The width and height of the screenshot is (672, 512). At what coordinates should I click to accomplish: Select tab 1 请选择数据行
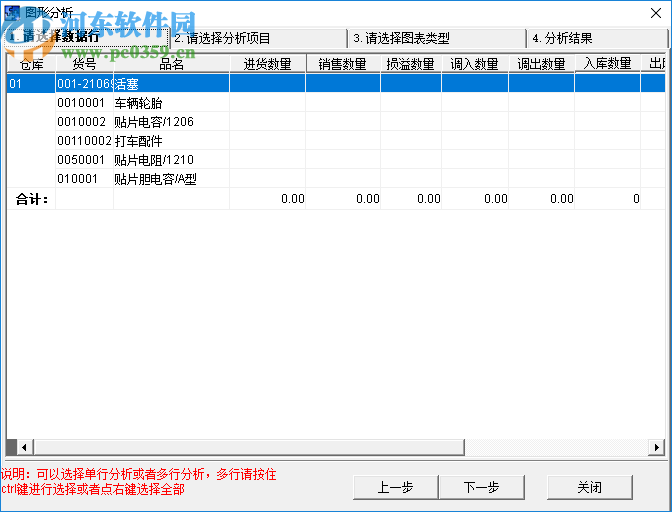[x=87, y=37]
